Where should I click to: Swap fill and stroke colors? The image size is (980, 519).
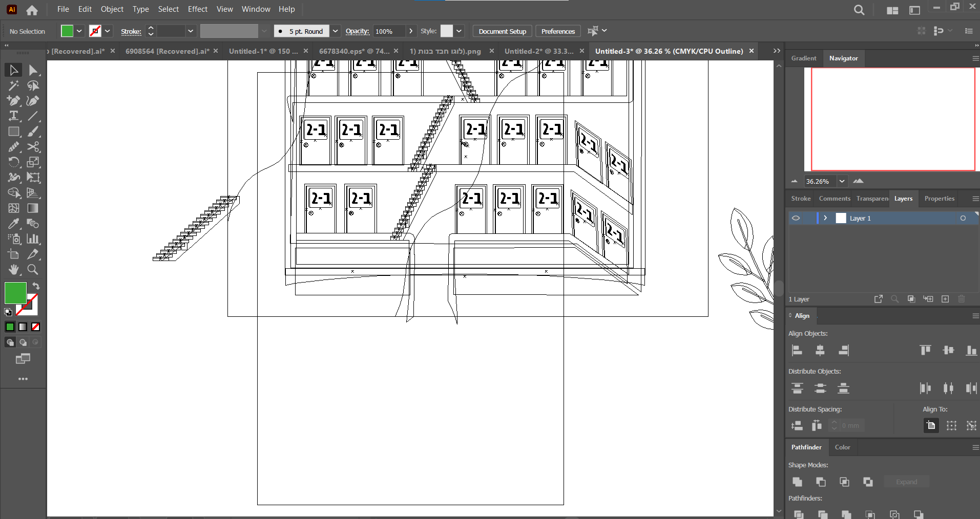[36, 286]
